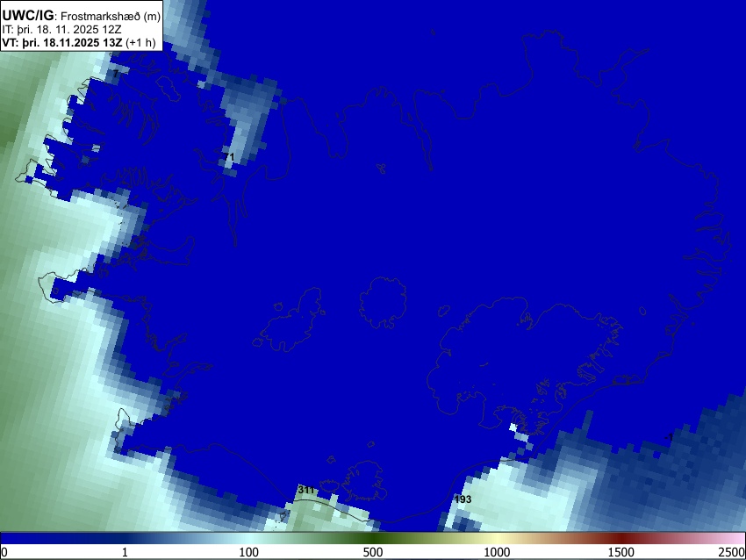This screenshot has width=746, height=560.
Task: Click the '0' tick on the color scale
Action: [x=4, y=552]
